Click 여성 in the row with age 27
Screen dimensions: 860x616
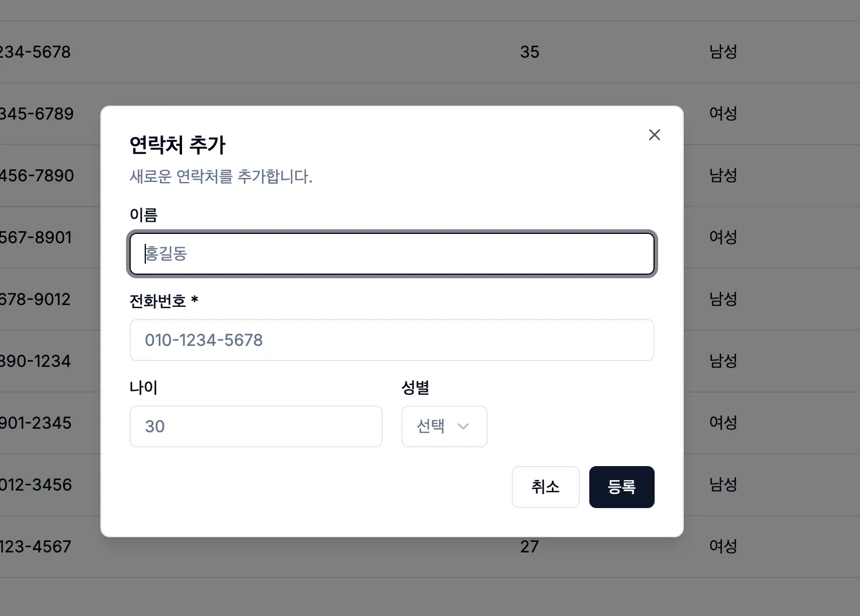pyautogui.click(x=723, y=547)
